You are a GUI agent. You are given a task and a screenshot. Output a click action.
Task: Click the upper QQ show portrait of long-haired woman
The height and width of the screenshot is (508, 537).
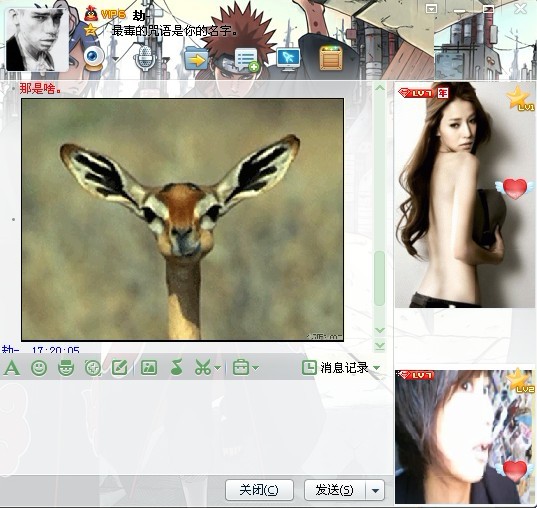coord(464,195)
